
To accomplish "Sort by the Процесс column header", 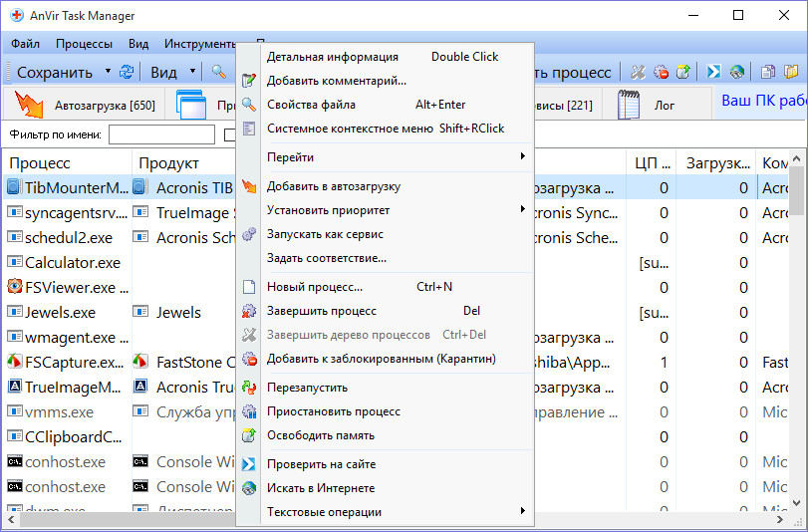I will tap(67, 163).
